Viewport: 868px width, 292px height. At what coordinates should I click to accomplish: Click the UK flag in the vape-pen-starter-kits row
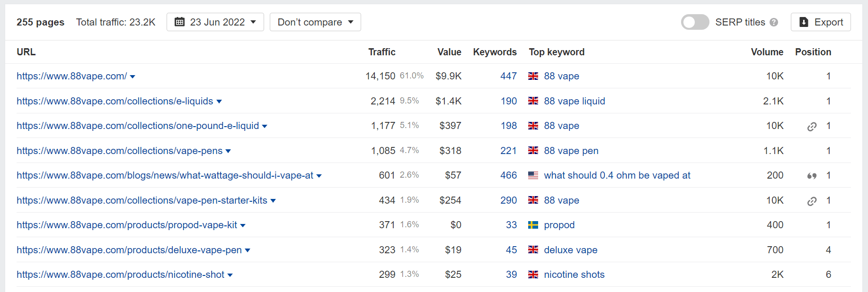click(x=533, y=200)
